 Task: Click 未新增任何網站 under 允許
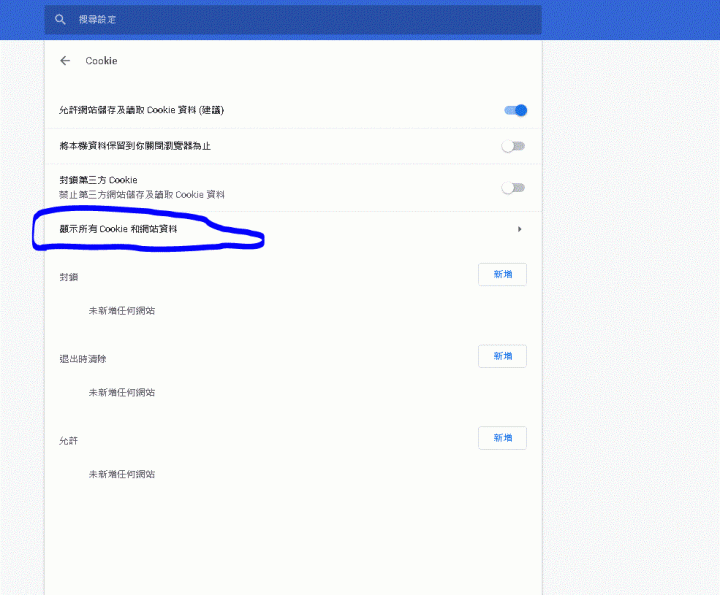click(122, 474)
